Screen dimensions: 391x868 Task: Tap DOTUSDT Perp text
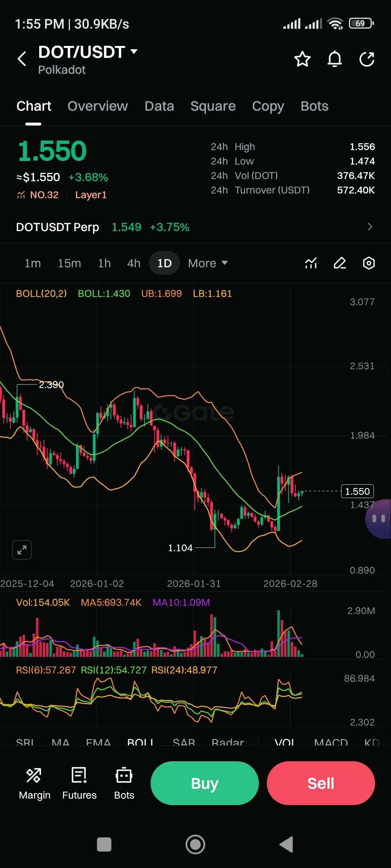[x=58, y=227]
